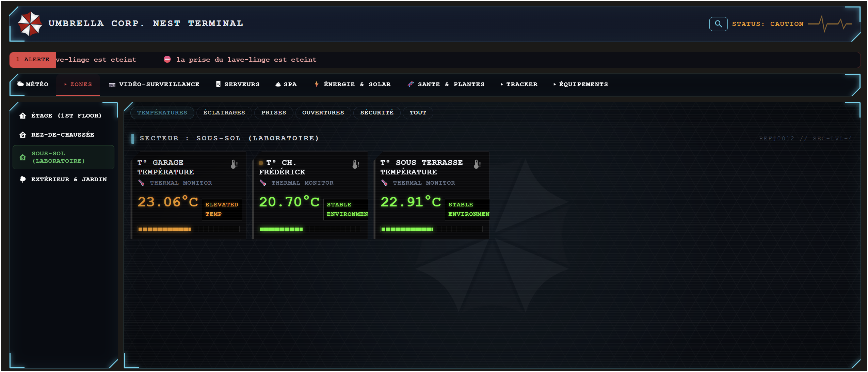Click orange status dot on Ch. Frédérick card

click(x=261, y=163)
